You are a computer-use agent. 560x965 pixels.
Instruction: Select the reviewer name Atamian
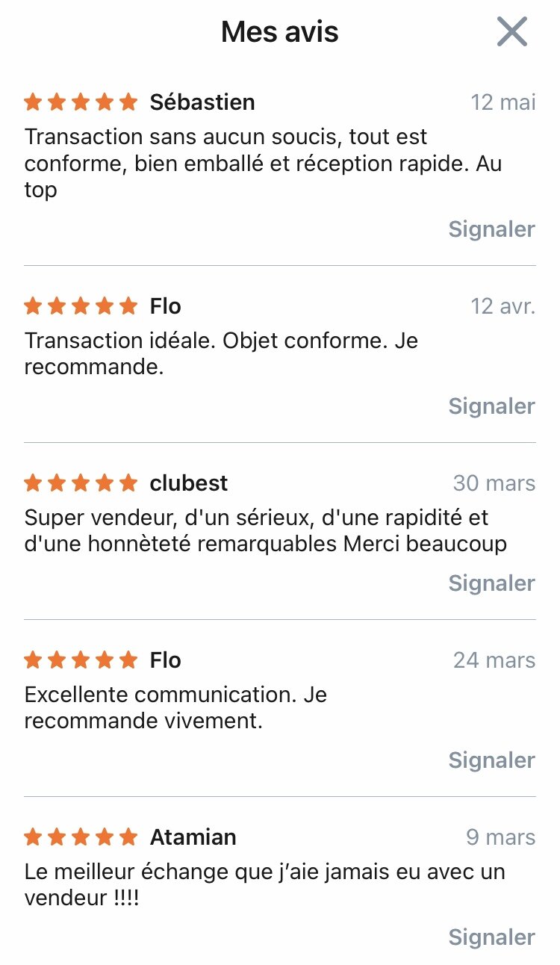(193, 837)
